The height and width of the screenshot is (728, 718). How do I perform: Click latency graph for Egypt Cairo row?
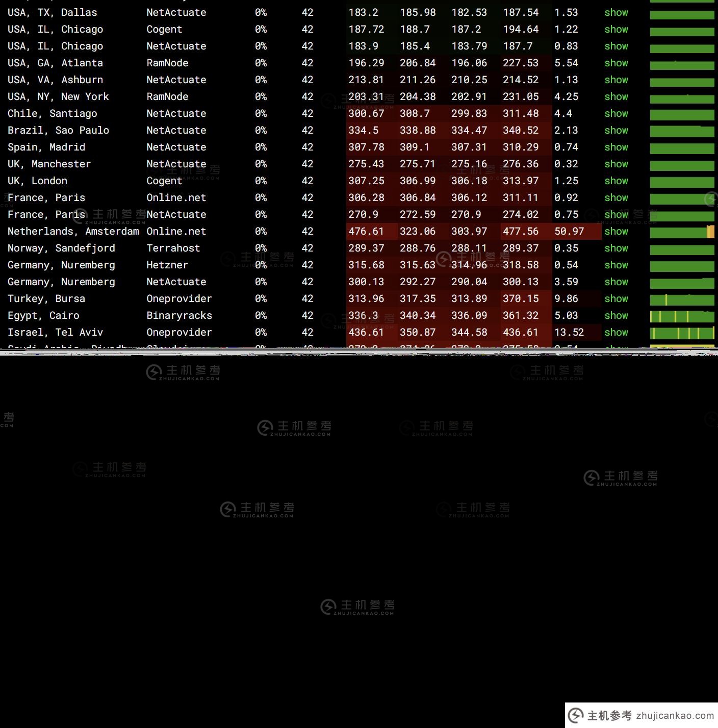[x=682, y=316]
